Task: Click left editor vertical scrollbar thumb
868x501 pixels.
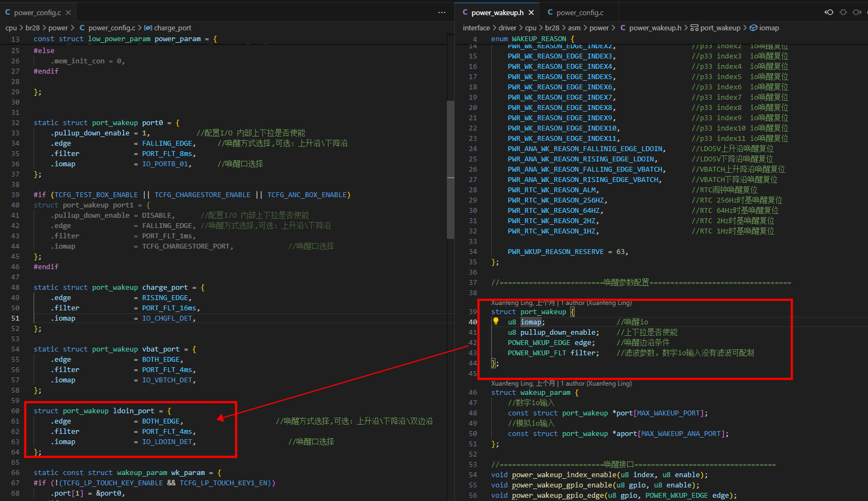Action: click(451, 170)
